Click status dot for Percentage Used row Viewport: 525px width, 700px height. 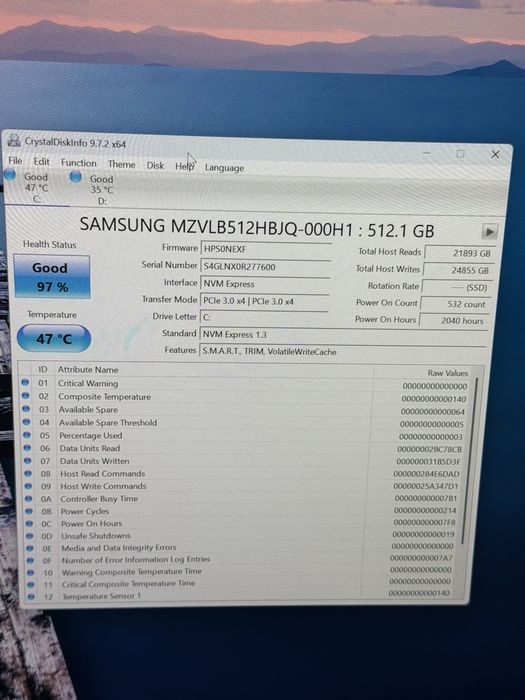point(27,434)
